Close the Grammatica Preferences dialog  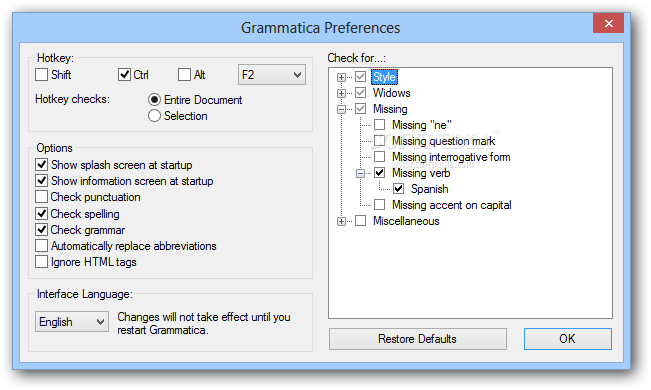click(608, 23)
